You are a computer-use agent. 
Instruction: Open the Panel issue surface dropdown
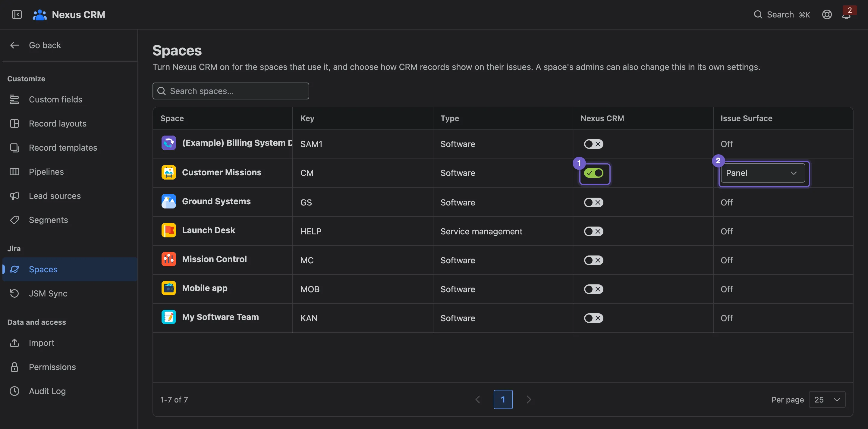tap(763, 173)
